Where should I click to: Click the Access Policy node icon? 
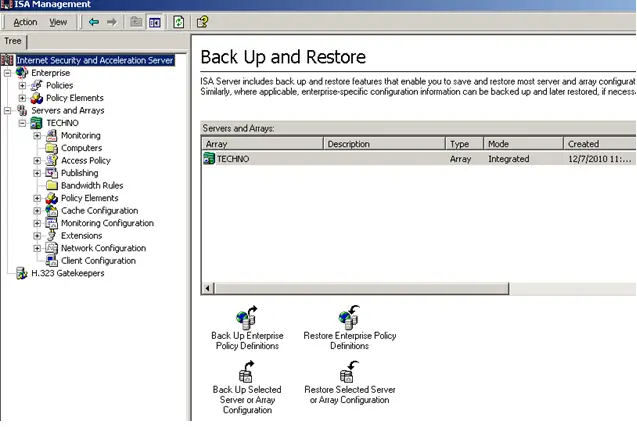[x=52, y=160]
